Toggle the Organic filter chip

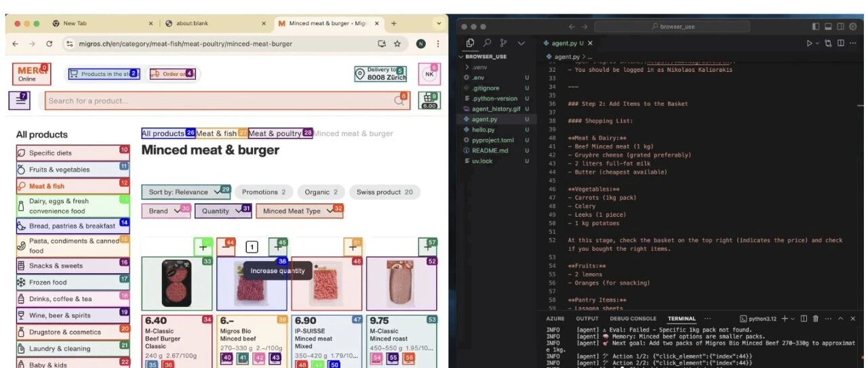coord(321,192)
